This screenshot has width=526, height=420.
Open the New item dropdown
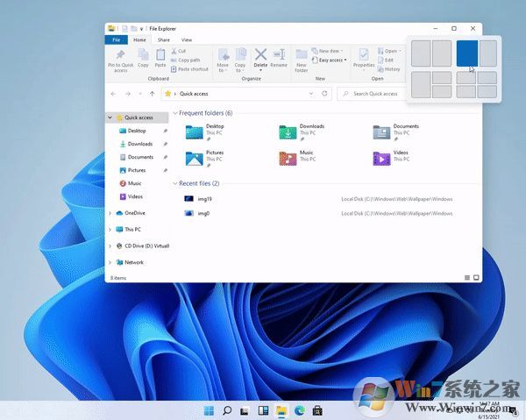tap(327, 51)
